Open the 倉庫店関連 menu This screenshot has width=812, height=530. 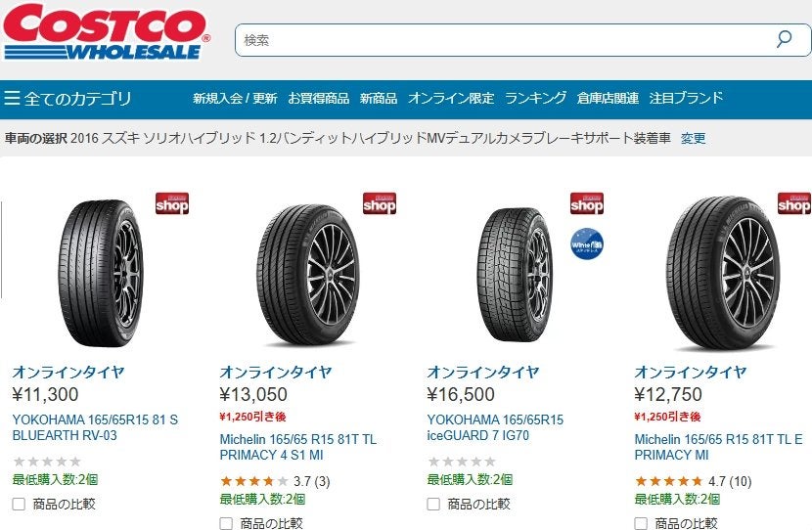(608, 98)
